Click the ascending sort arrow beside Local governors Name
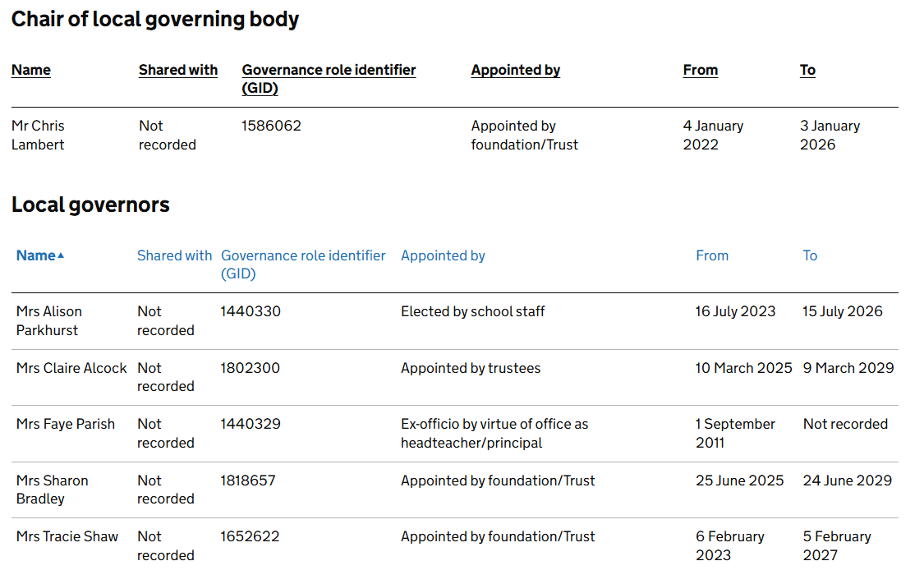 pyautogui.click(x=61, y=255)
